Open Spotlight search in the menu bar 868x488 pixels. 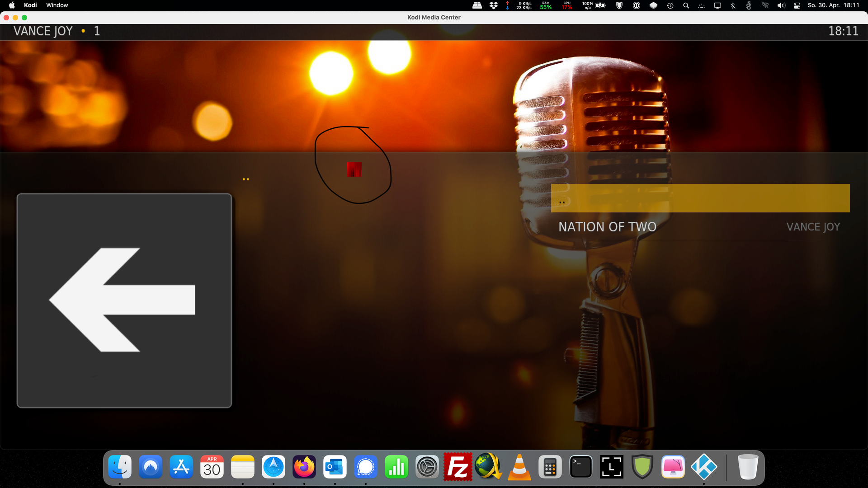click(686, 5)
